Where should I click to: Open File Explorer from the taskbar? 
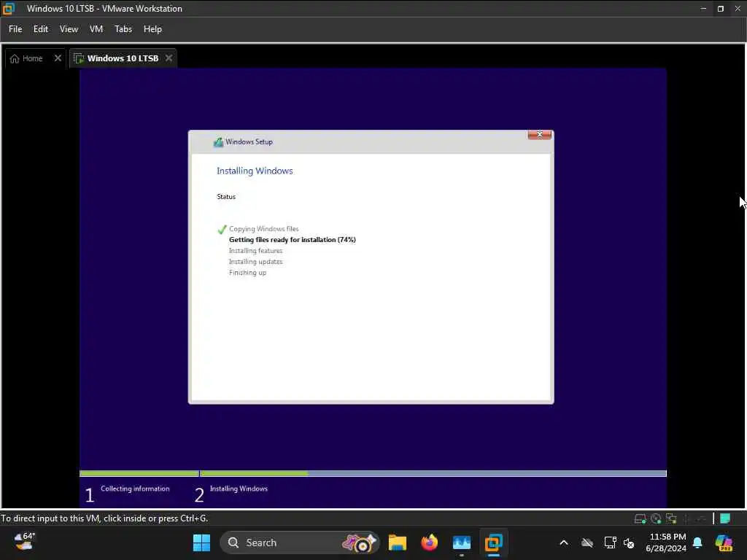pos(398,542)
